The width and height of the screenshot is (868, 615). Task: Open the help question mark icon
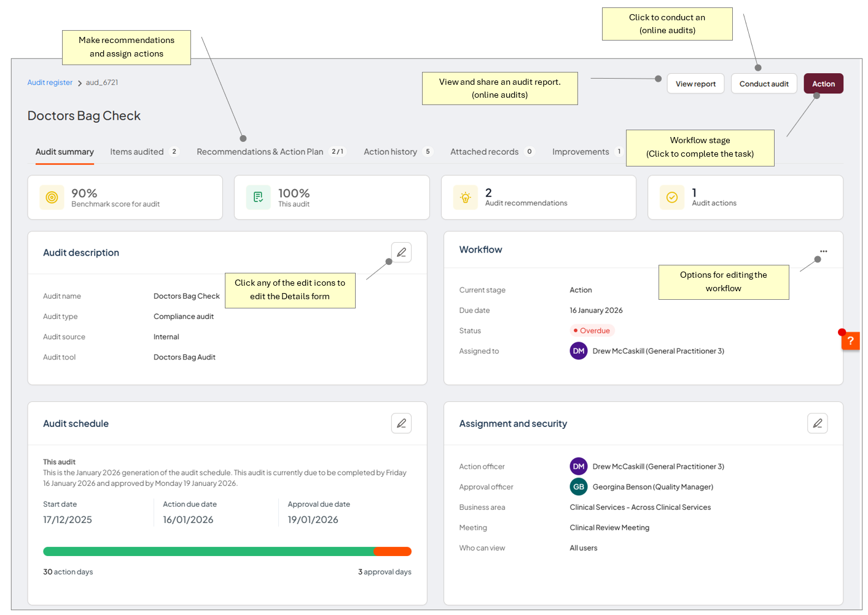pyautogui.click(x=850, y=340)
